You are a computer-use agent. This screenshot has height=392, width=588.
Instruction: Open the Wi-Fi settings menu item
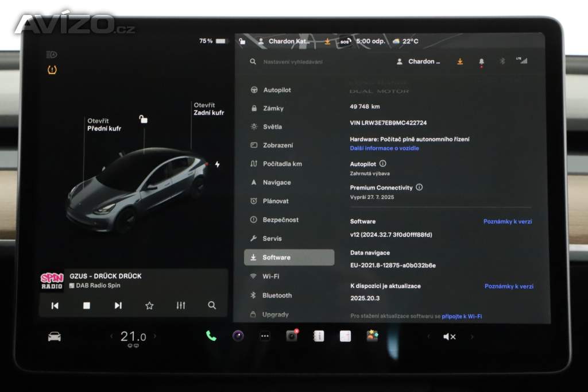pyautogui.click(x=270, y=276)
